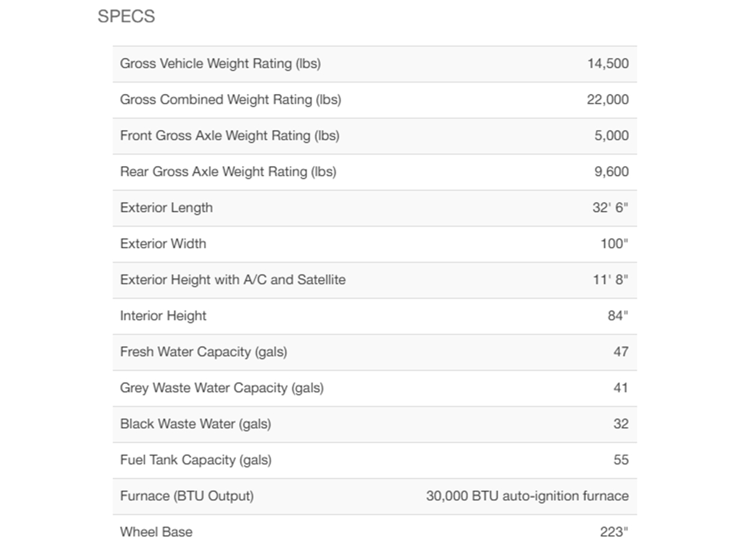Select the Front Gross Axle Weight Rating label
This screenshot has width=747, height=560.
[230, 136]
